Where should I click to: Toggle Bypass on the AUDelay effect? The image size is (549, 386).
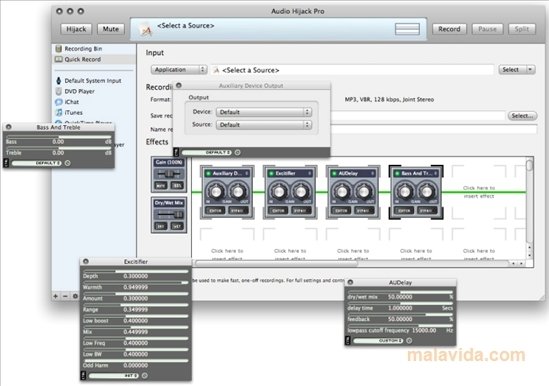[364, 211]
